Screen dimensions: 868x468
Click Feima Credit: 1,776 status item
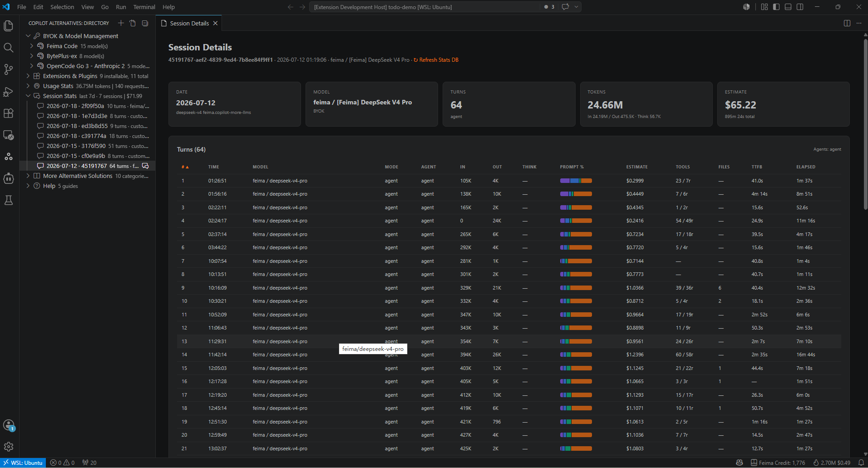tap(778, 463)
